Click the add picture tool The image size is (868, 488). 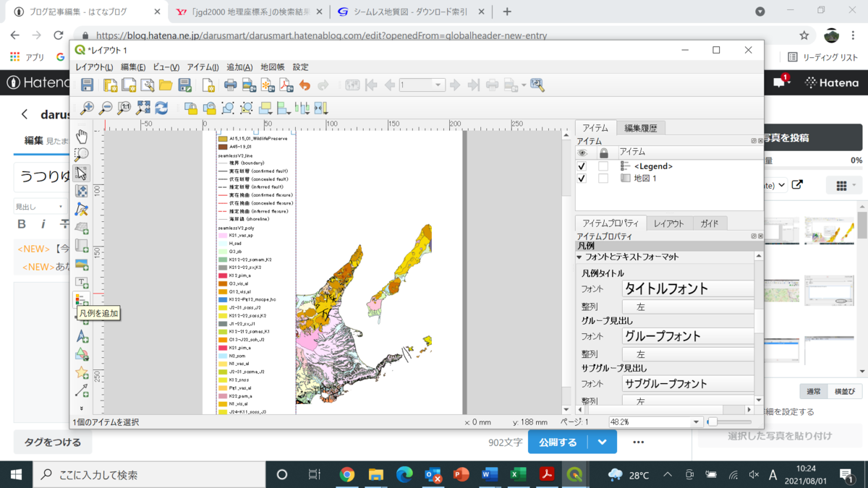tap(82, 264)
